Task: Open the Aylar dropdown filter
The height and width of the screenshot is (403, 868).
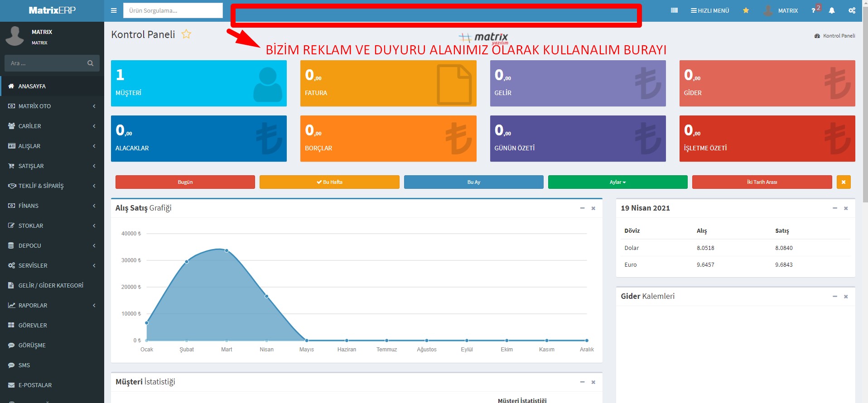Action: [617, 182]
